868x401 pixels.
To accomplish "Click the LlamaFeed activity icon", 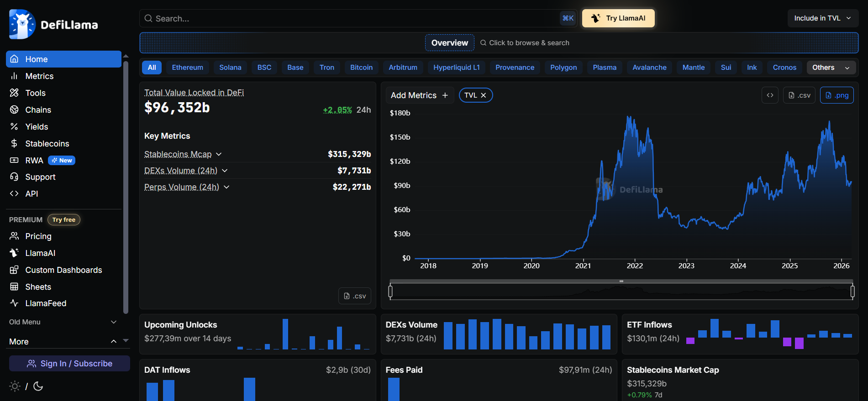I will click(14, 303).
